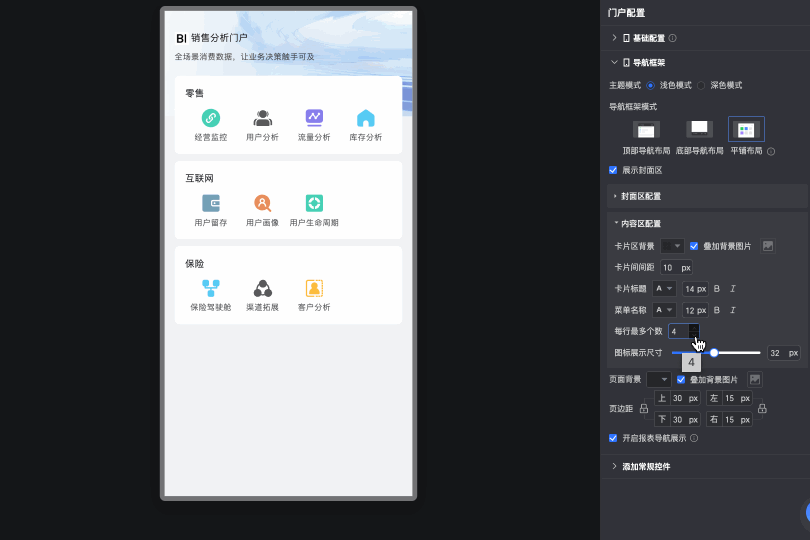Click the 图标展示尺寸 slider handle
The image size is (810, 540).
[x=714, y=353]
